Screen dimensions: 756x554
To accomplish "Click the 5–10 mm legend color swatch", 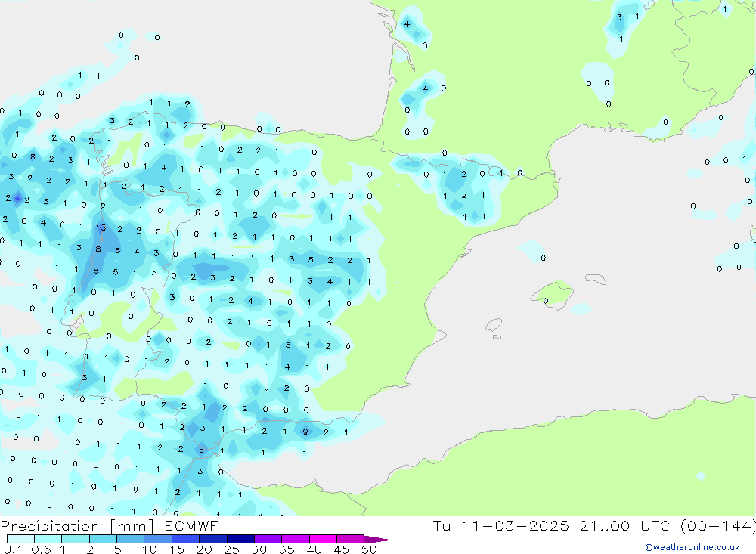I will coord(130,539).
